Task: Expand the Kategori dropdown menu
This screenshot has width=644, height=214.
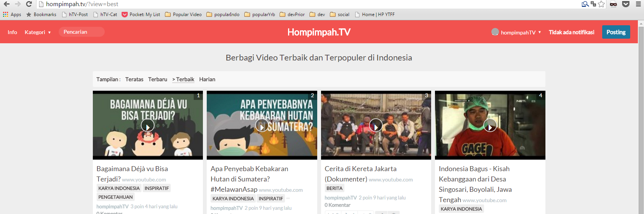Action: point(38,32)
